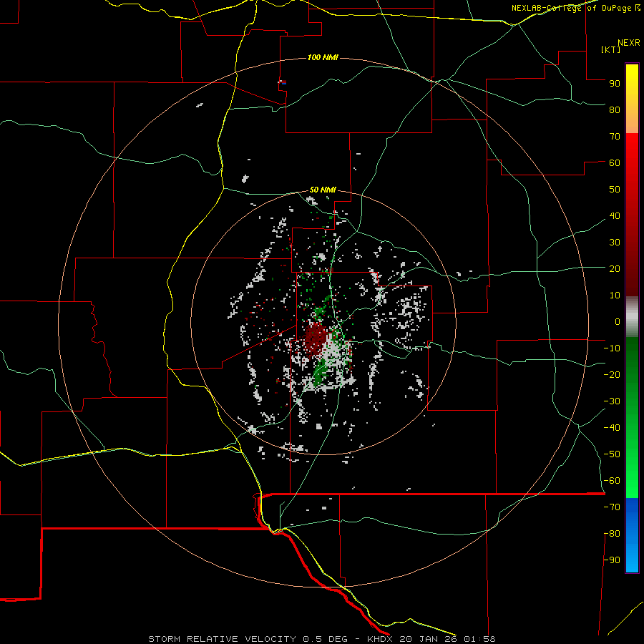Click the 50 NMI range ring label

323,190
